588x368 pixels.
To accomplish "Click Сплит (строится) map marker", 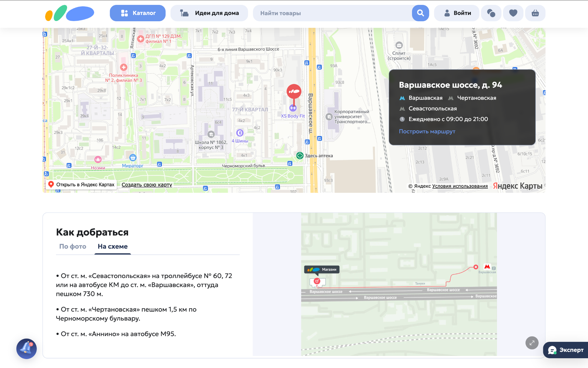I will [x=399, y=45].
